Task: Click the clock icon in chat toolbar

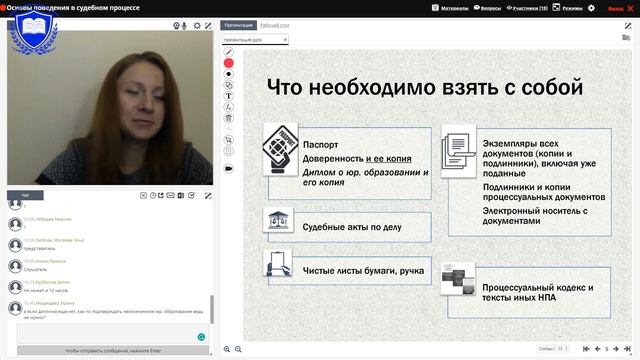Action: [153, 196]
